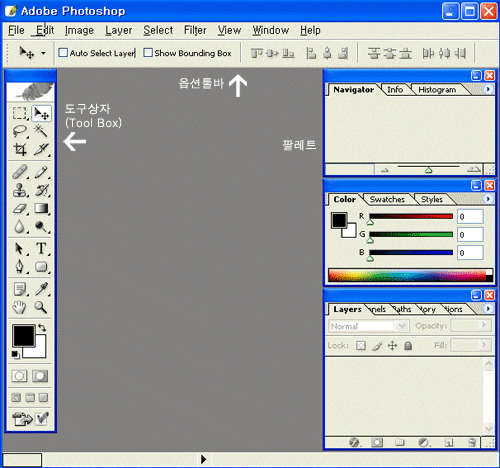This screenshot has height=468, width=500.
Task: Select the Move tool in toolbox
Action: tap(42, 114)
